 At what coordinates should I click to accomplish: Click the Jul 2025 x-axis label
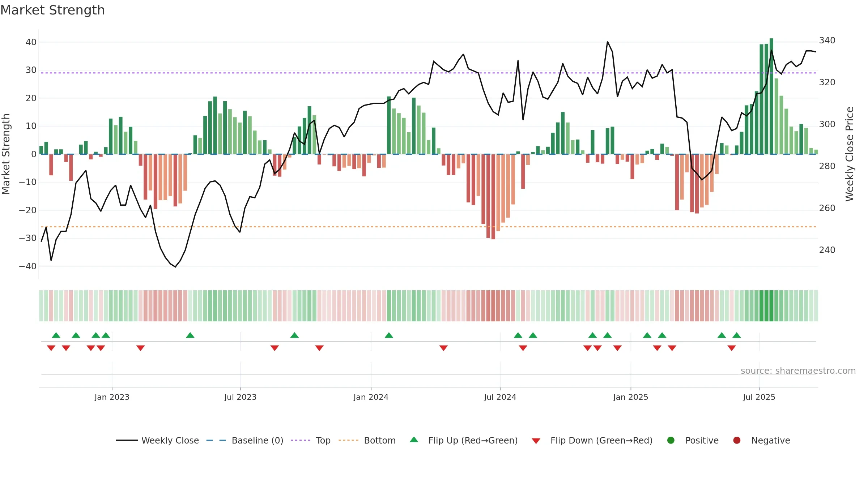pyautogui.click(x=759, y=397)
